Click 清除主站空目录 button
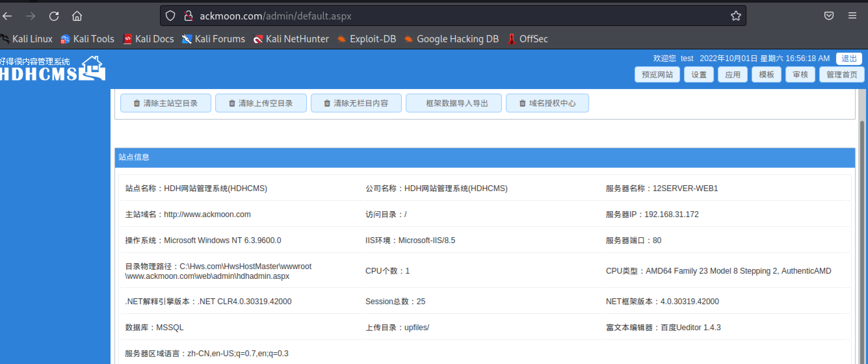This screenshot has width=868, height=364. tap(165, 103)
